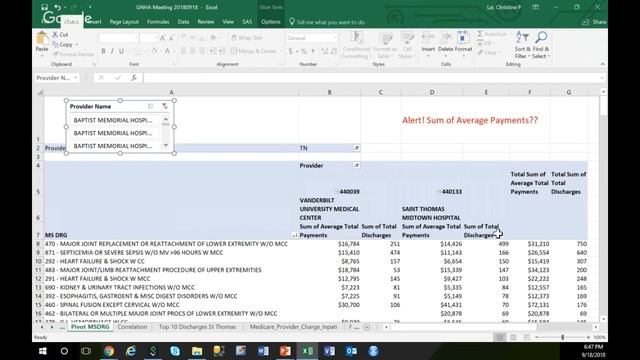The image size is (640, 360).
Task: Open the Page Layout ribbon tab
Action: click(124, 22)
